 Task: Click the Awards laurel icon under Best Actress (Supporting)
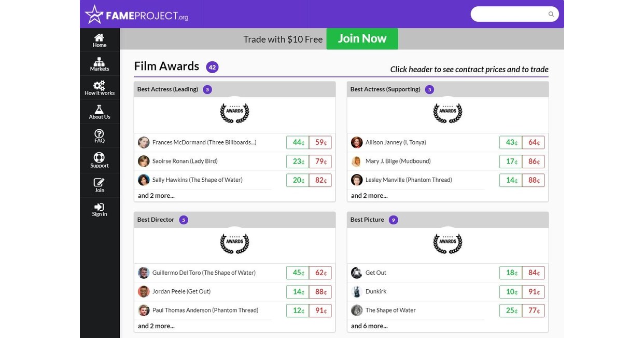(447, 112)
